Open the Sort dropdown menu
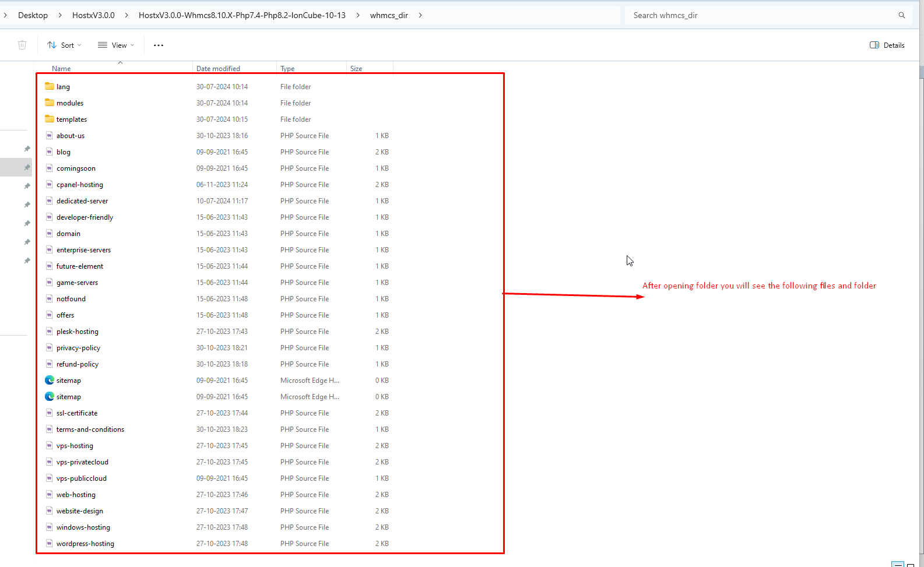Viewport: 924px width, 567px height. coord(64,45)
